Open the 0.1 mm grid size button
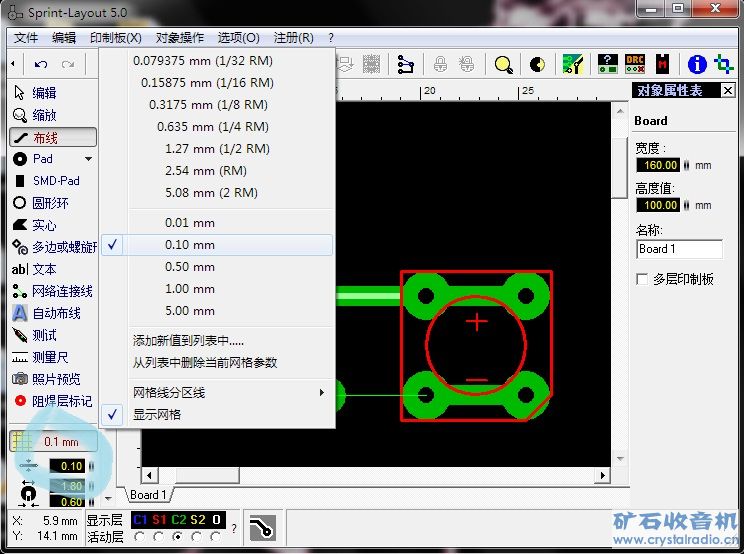The width and height of the screenshot is (744, 554). pyautogui.click(x=54, y=442)
